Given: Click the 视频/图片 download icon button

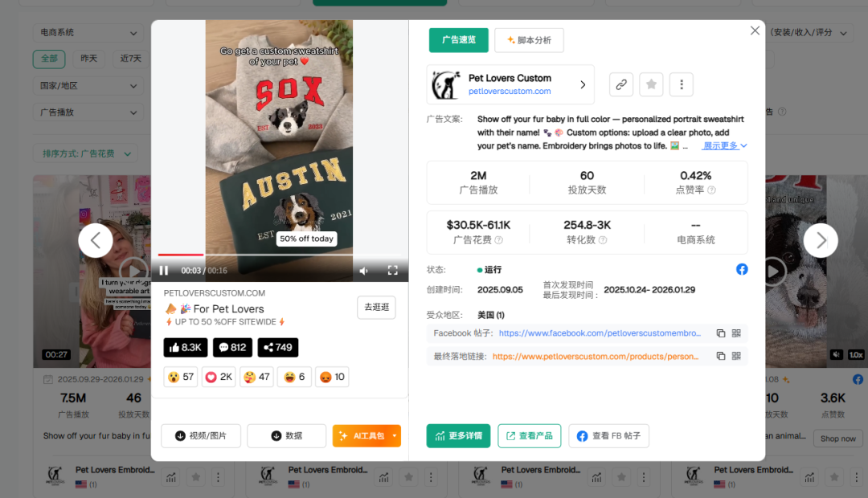Looking at the screenshot, I should tap(201, 435).
